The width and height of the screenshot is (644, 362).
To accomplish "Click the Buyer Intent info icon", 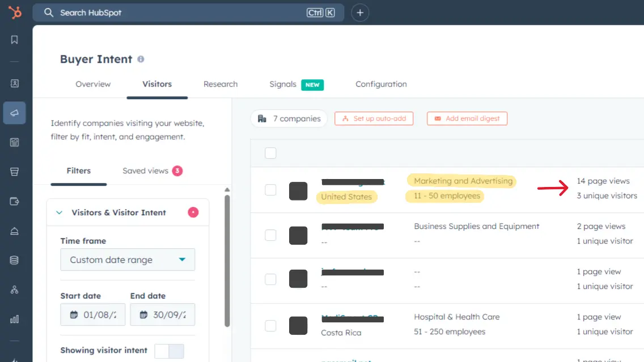I will (x=141, y=59).
